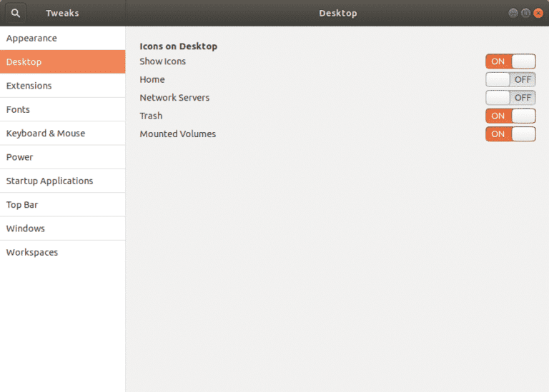Open the Workspaces section
This screenshot has width=549, height=392.
tap(63, 252)
